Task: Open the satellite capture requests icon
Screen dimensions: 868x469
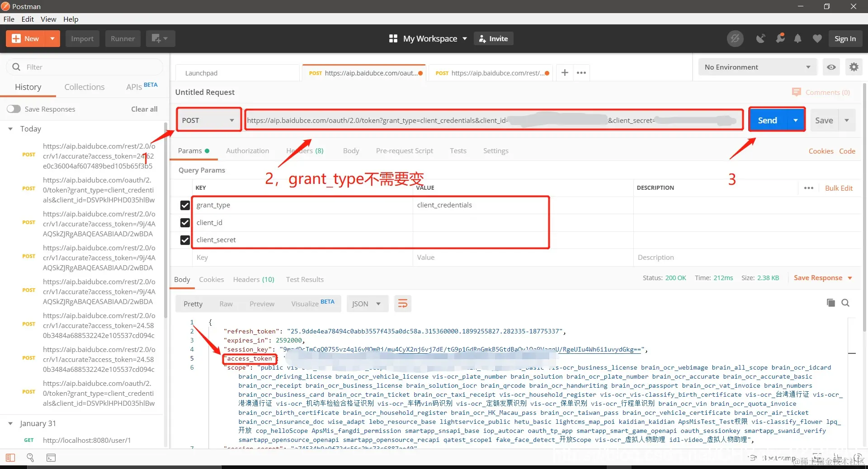Action: (x=761, y=38)
